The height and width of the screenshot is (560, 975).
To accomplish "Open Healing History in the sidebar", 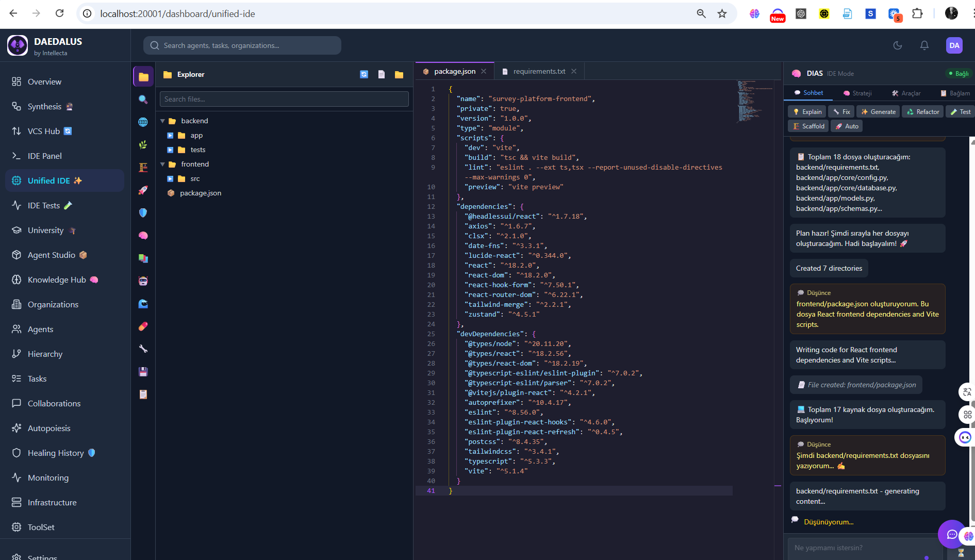I will pos(65,453).
